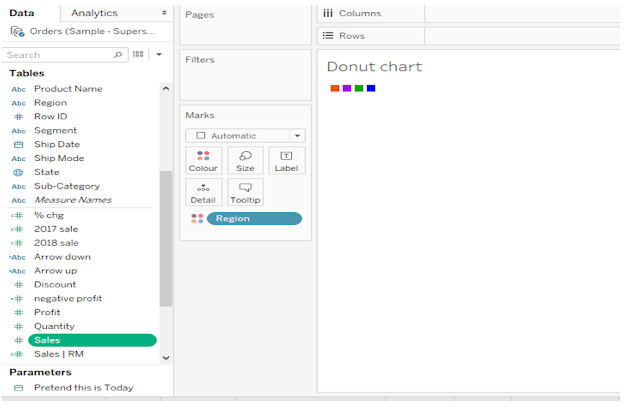Image resolution: width=628 pixels, height=411 pixels.
Task: Click the blue mark in the view
Action: pos(371,88)
